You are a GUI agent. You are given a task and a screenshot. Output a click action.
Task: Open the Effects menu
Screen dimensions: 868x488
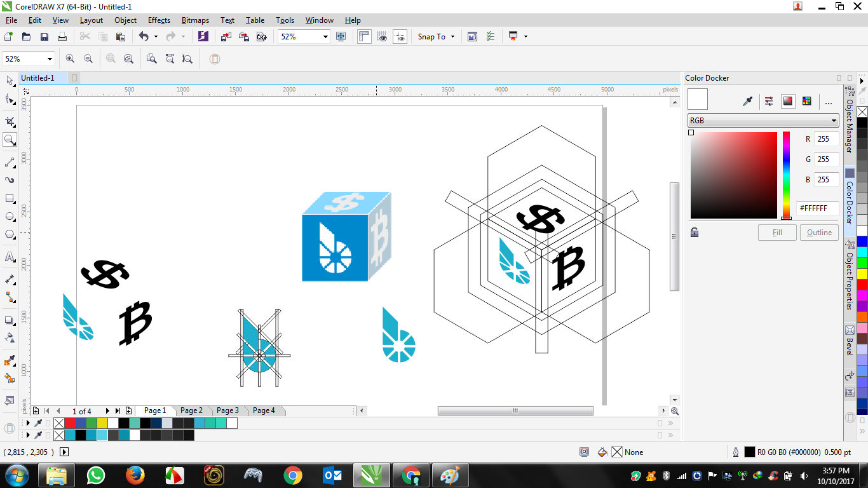[159, 20]
